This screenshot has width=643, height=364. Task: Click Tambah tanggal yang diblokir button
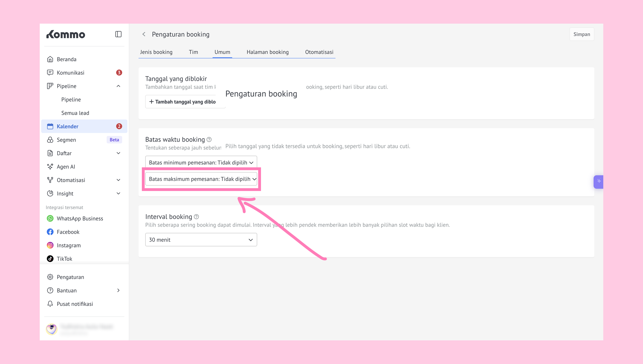pyautogui.click(x=185, y=102)
